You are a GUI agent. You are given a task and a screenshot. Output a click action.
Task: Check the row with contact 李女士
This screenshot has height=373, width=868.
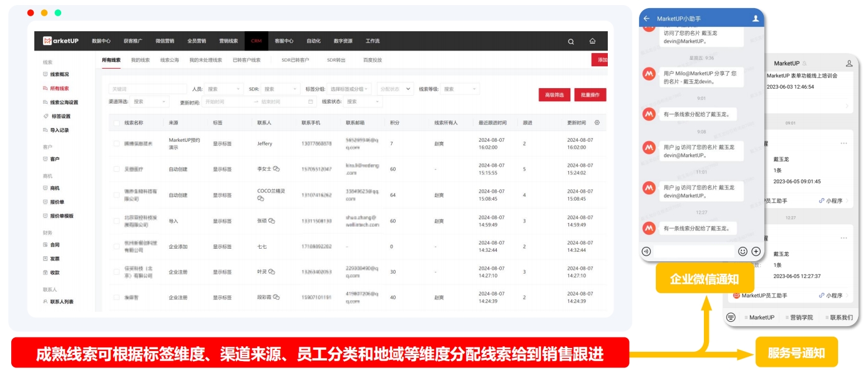[116, 169]
